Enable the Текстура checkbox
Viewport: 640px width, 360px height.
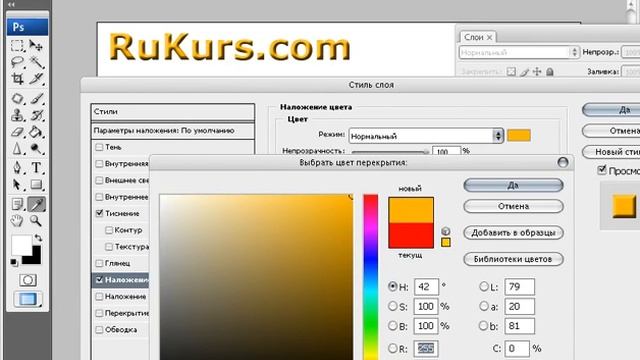(x=109, y=247)
